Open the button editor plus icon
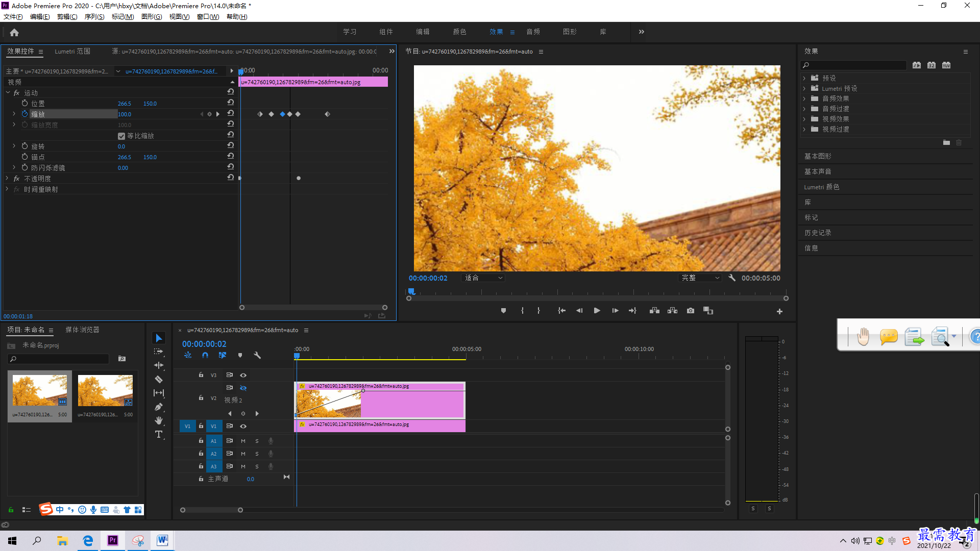Image resolution: width=980 pixels, height=551 pixels. pos(779,311)
